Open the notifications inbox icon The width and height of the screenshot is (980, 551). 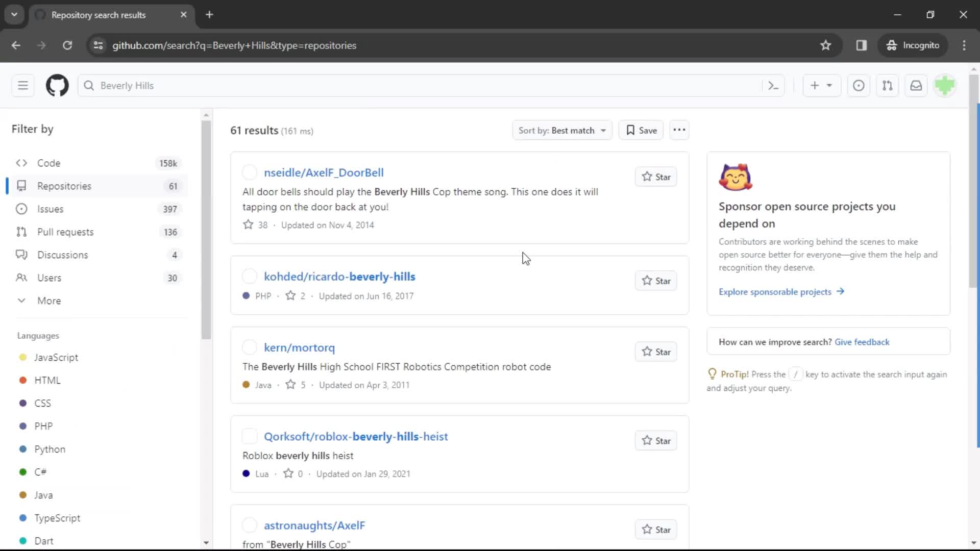point(916,86)
